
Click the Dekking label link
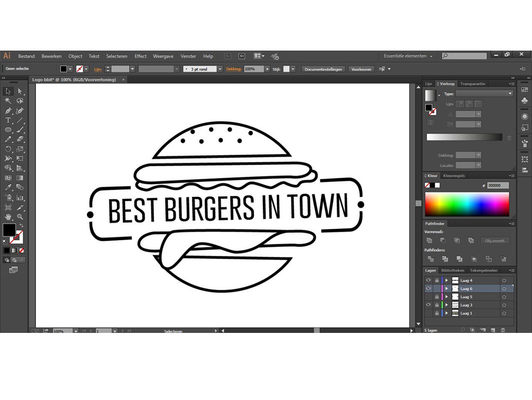(233, 69)
